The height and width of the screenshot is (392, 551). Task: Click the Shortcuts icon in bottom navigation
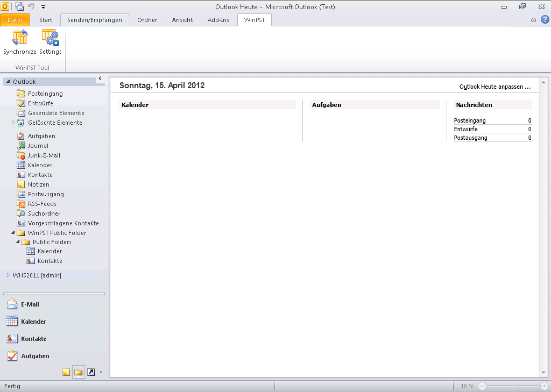(x=91, y=372)
